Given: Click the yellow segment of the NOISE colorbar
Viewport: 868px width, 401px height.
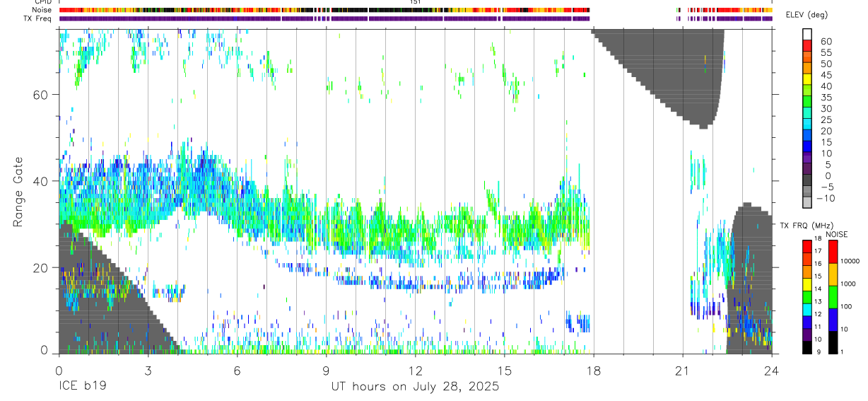Looking at the screenshot, I should click(832, 274).
